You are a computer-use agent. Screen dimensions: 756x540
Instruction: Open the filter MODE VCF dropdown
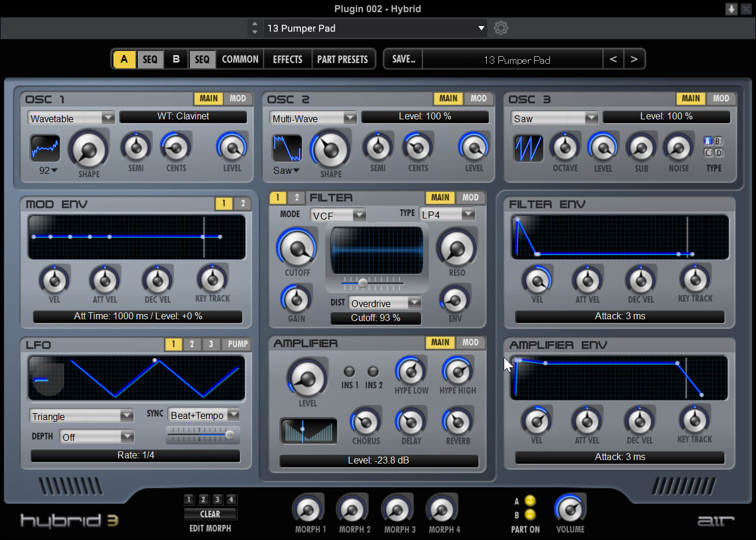click(338, 216)
